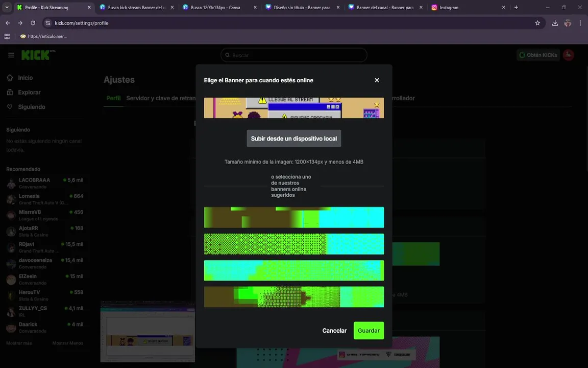Switch to Servidor y clave de retransmisión tab
Screen dimensions: 588x368
pyautogui.click(x=161, y=98)
